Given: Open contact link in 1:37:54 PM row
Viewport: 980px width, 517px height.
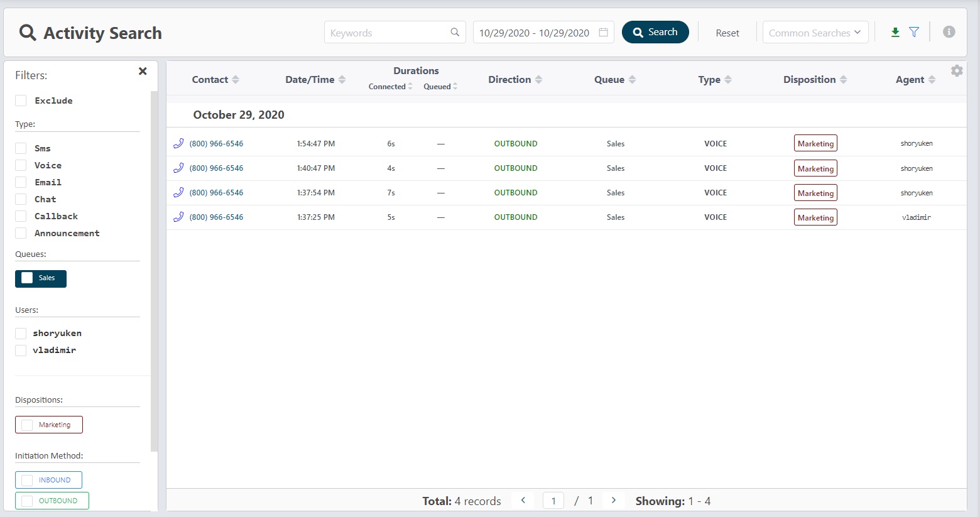Looking at the screenshot, I should pos(216,193).
